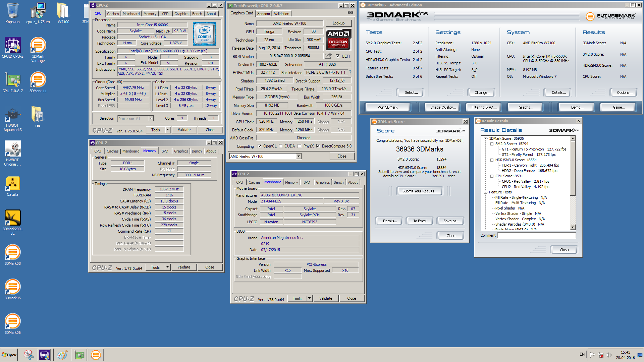Click Validate in the top CPU-Z window
The width and height of the screenshot is (644, 362).
click(x=184, y=130)
